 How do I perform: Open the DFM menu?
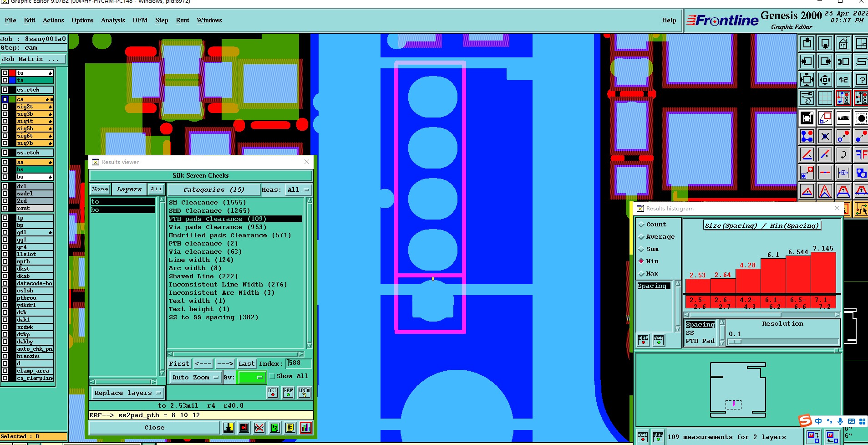tap(140, 20)
